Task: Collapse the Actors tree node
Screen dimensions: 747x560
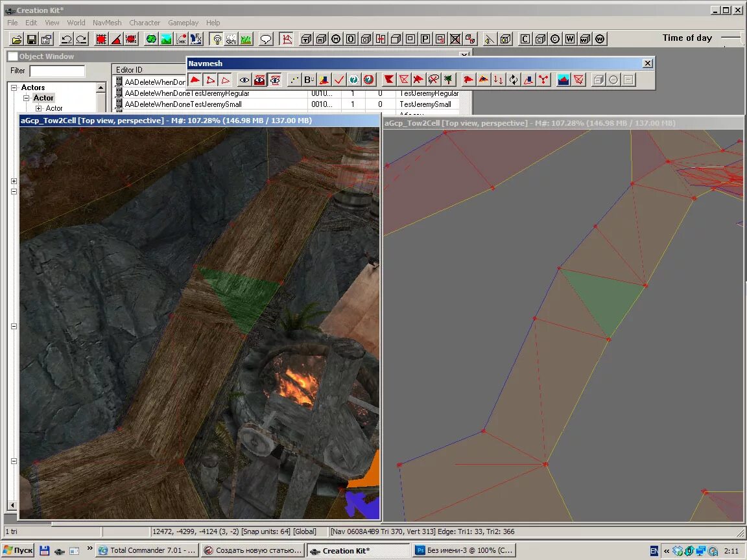Action: (x=14, y=87)
